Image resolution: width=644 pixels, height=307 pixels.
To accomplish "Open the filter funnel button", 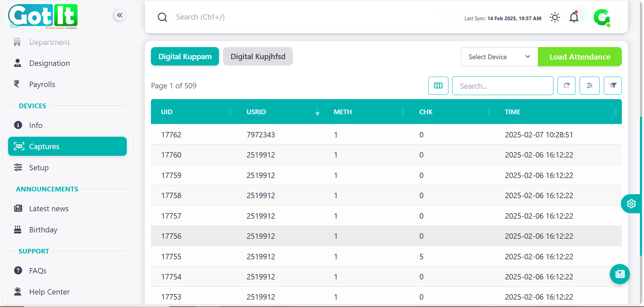I will (x=613, y=86).
